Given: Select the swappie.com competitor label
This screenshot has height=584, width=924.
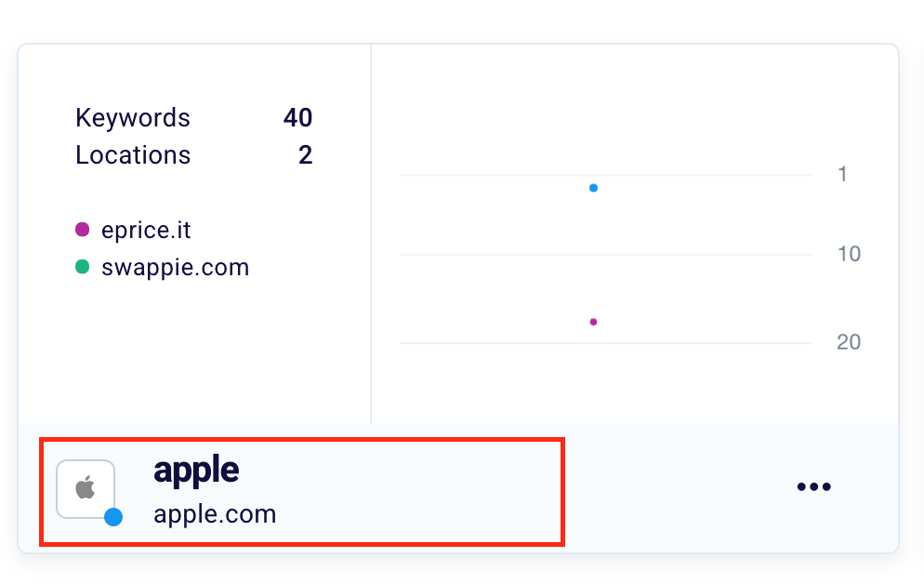Looking at the screenshot, I should pyautogui.click(x=175, y=268).
